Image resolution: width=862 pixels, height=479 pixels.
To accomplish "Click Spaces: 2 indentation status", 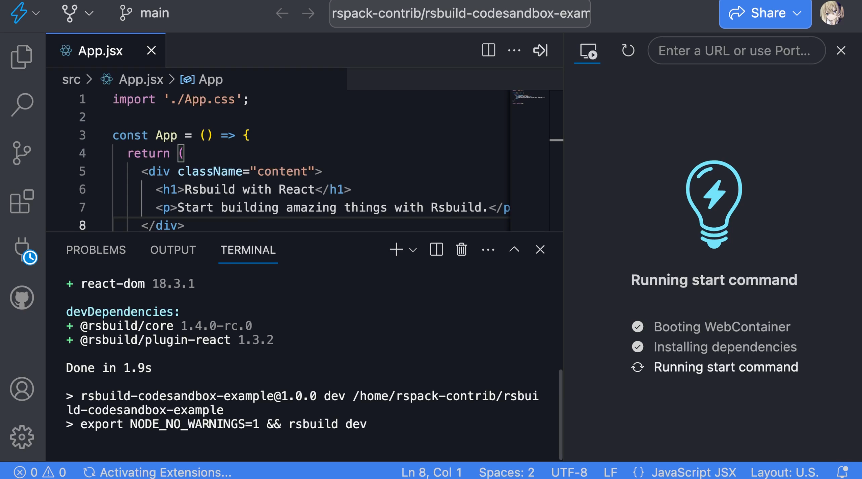I will (x=506, y=472).
